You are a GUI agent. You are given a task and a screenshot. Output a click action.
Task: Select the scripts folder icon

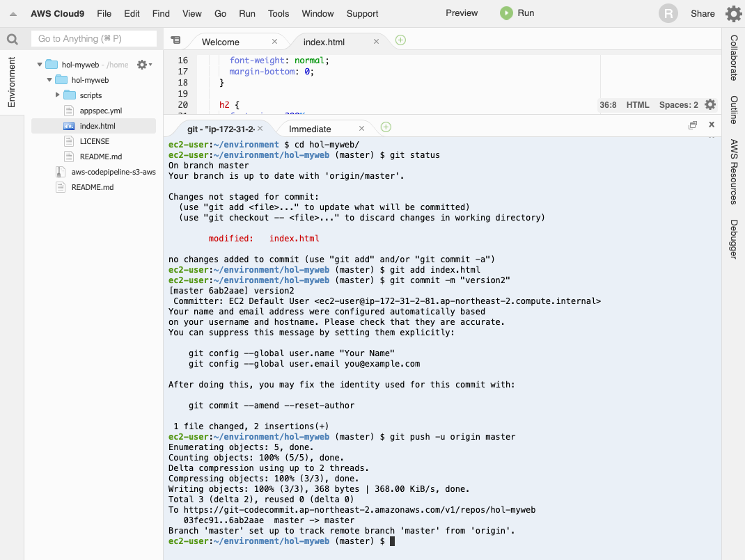click(70, 95)
